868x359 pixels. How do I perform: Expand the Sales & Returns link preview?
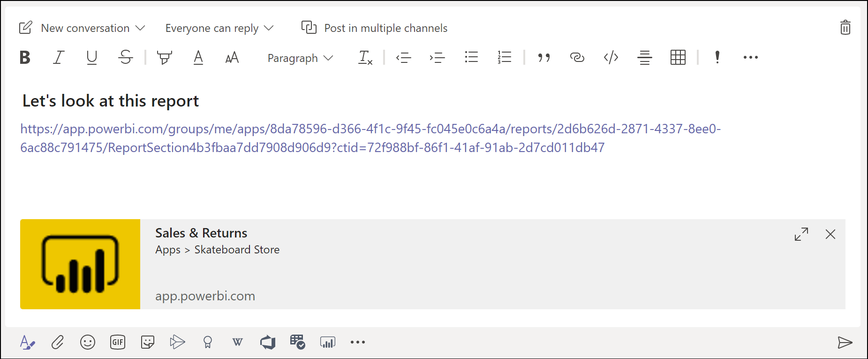[x=801, y=234]
